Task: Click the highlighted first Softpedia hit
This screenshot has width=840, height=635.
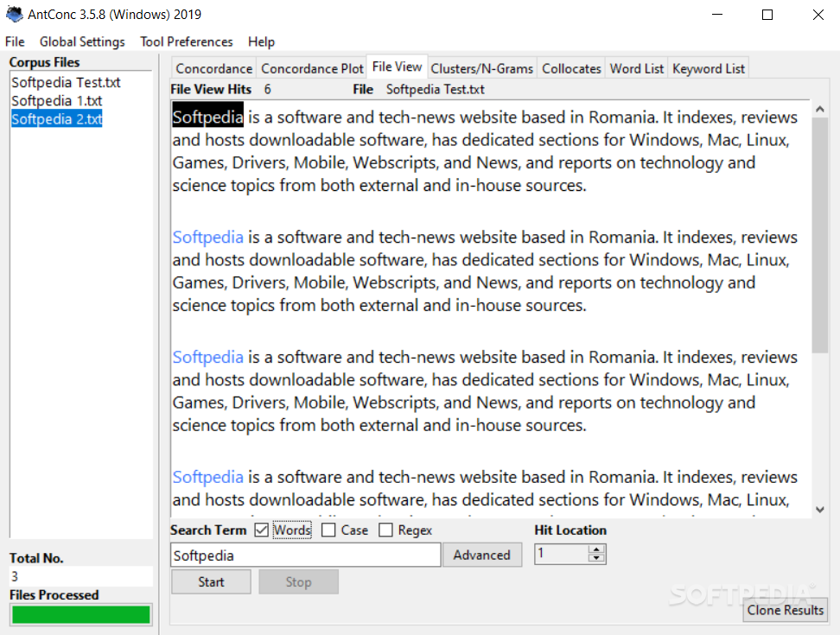Action: (208, 117)
